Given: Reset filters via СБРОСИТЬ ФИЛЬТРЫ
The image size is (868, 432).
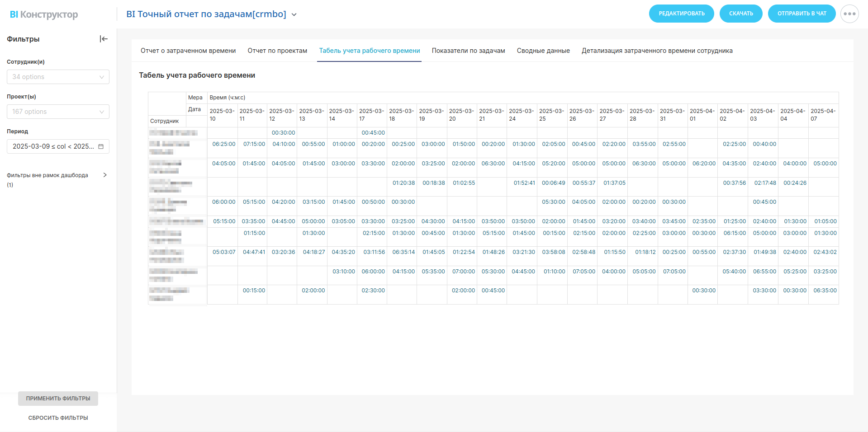Looking at the screenshot, I should coord(58,418).
